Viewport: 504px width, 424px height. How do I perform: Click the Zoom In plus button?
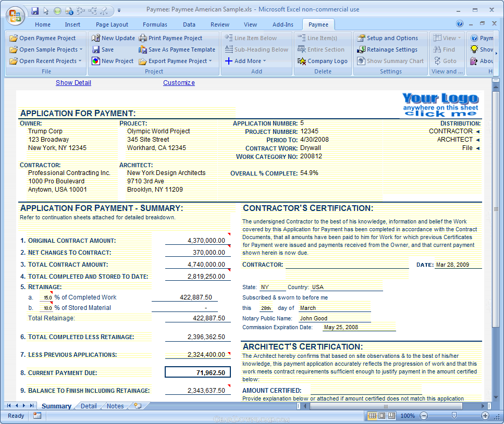tap(485, 416)
